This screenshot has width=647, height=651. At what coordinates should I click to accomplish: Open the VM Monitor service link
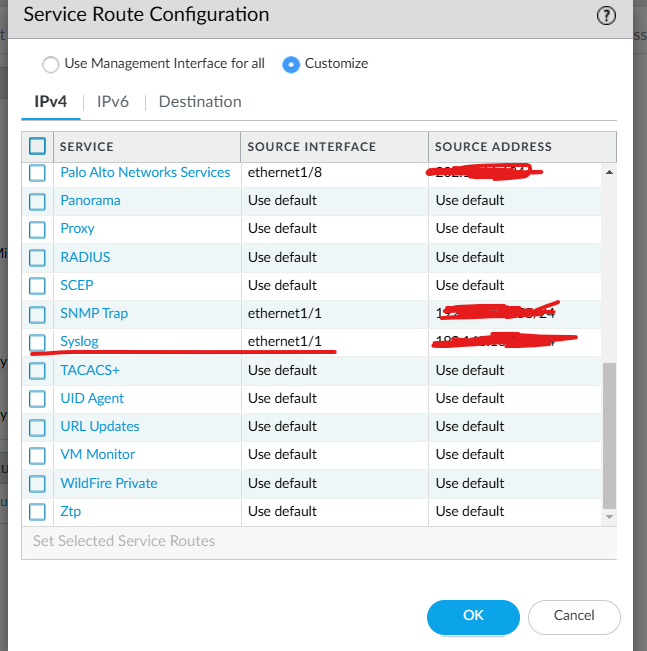pos(98,455)
